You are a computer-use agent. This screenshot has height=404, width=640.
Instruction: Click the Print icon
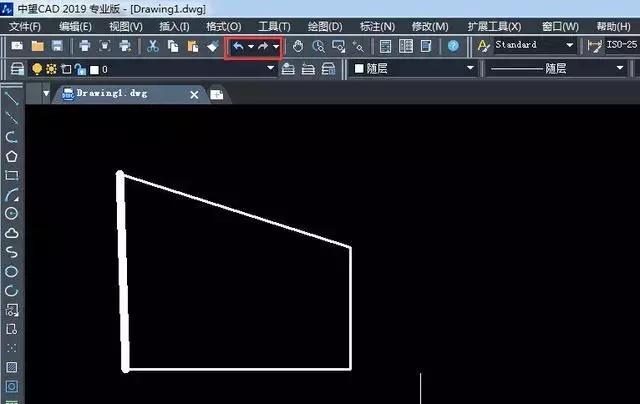point(85,46)
